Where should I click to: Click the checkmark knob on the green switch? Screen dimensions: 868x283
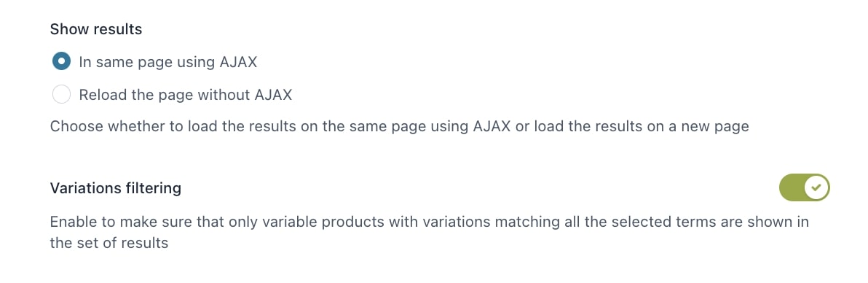[x=816, y=188]
